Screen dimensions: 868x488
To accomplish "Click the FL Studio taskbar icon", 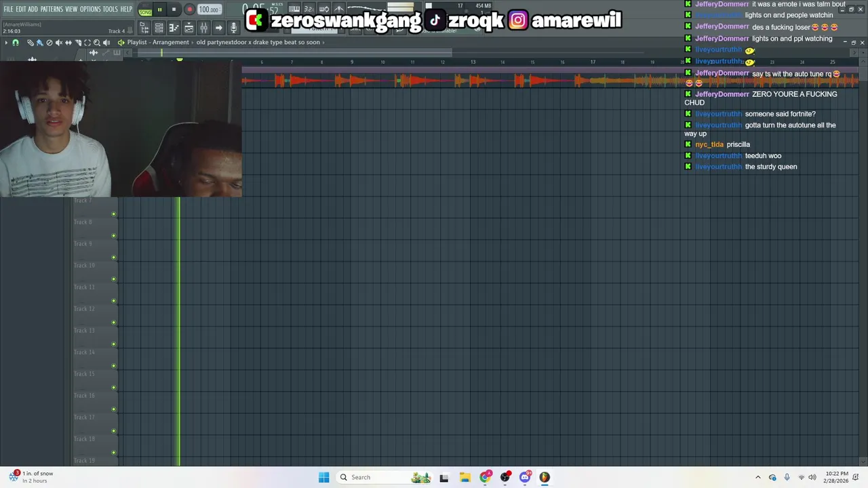I will 545,477.
